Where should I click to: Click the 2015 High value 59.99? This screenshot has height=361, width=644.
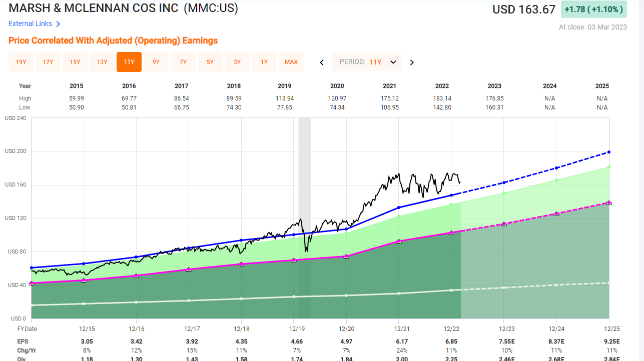(x=77, y=98)
